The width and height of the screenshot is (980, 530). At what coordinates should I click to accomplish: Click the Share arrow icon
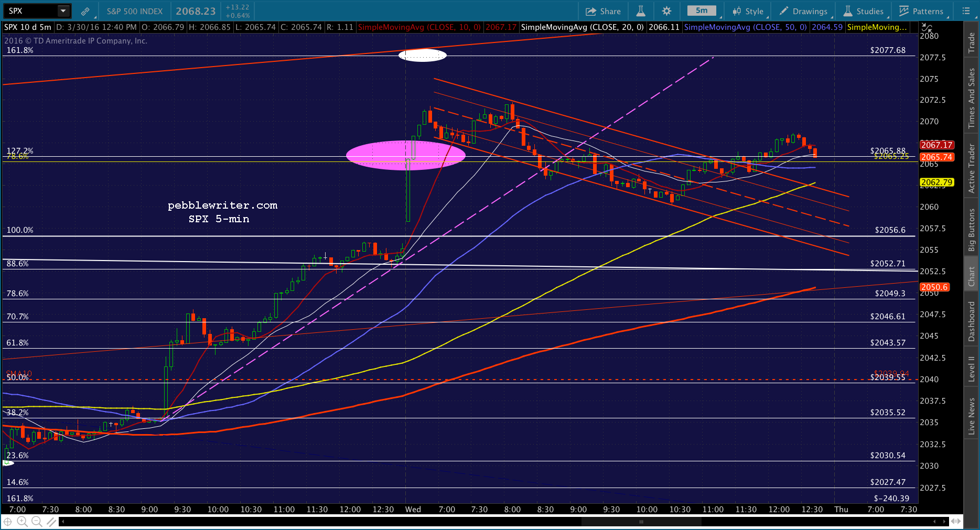(x=591, y=11)
